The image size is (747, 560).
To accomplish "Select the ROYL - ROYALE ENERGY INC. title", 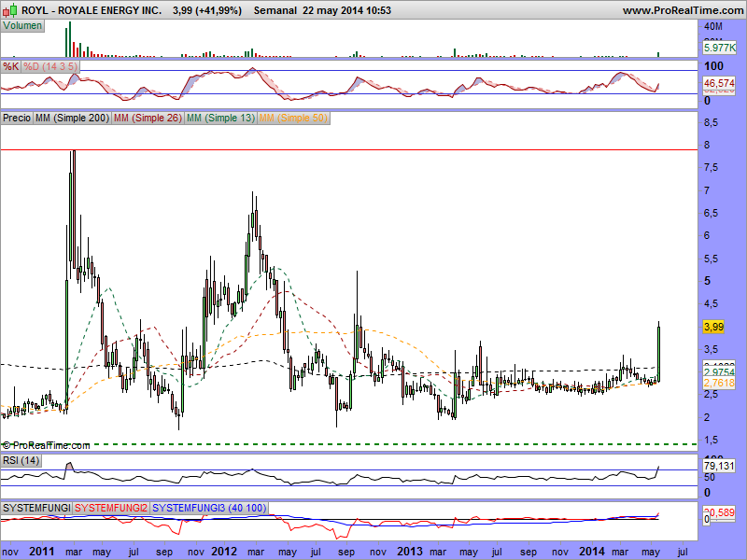I will point(92,10).
